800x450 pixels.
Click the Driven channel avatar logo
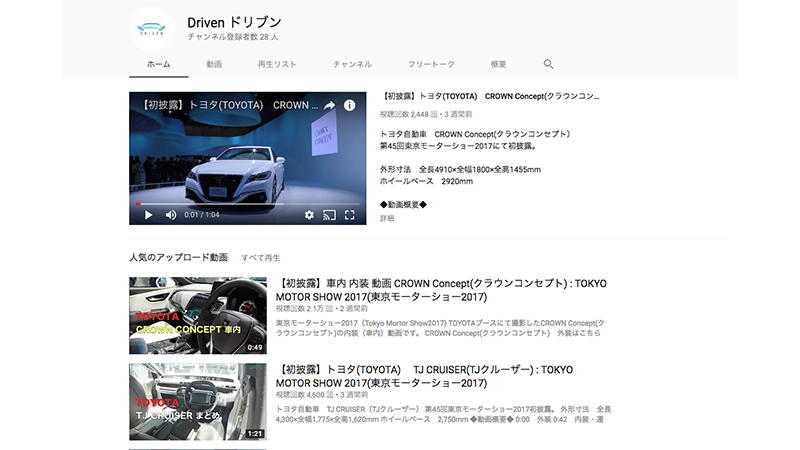tap(152, 29)
